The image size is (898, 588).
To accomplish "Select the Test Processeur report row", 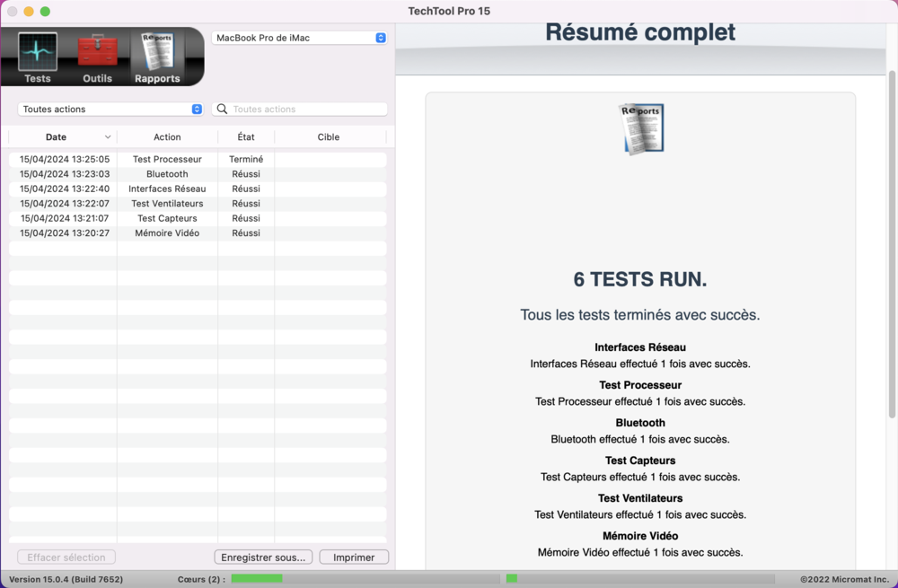I will pyautogui.click(x=198, y=159).
